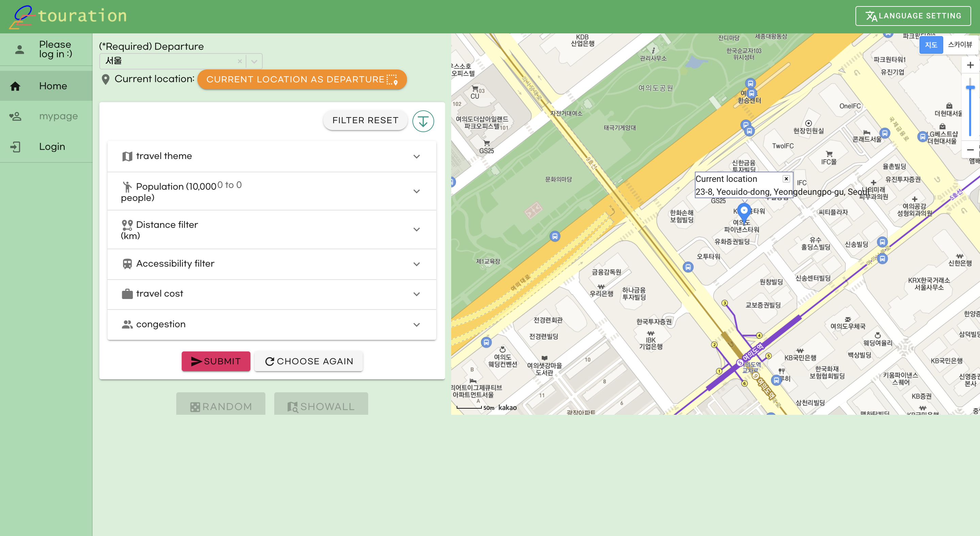Click the touration logo icon
Image resolution: width=980 pixels, height=536 pixels.
click(x=22, y=17)
